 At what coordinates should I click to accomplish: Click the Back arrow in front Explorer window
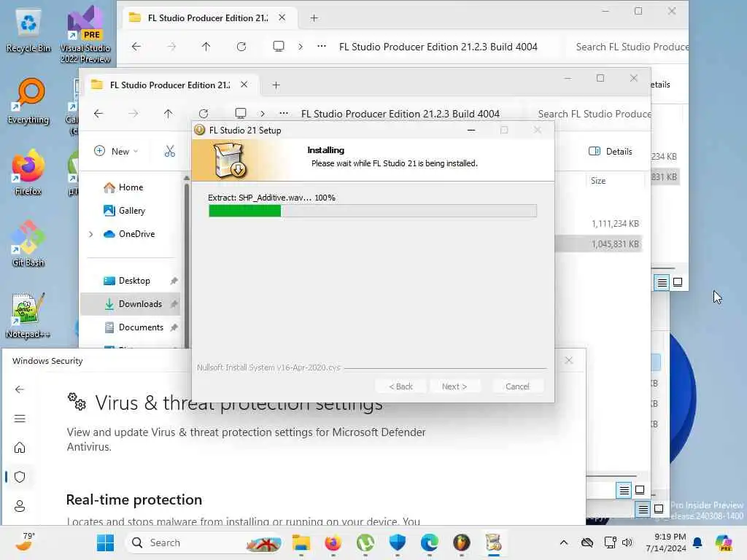tap(98, 113)
